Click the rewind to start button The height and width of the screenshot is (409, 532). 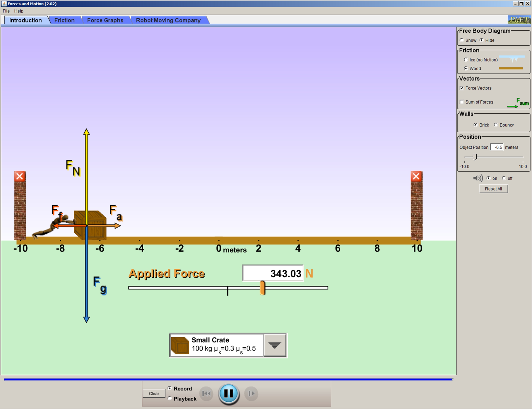pos(206,393)
